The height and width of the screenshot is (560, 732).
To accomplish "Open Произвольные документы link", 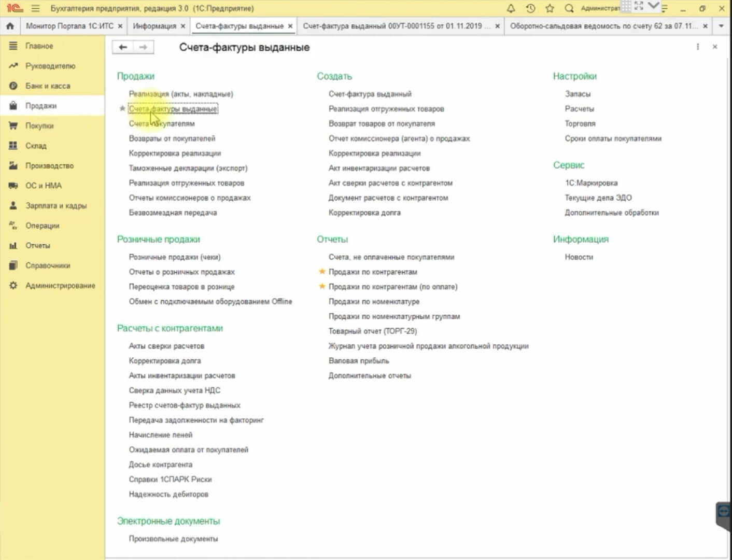I will (x=173, y=539).
